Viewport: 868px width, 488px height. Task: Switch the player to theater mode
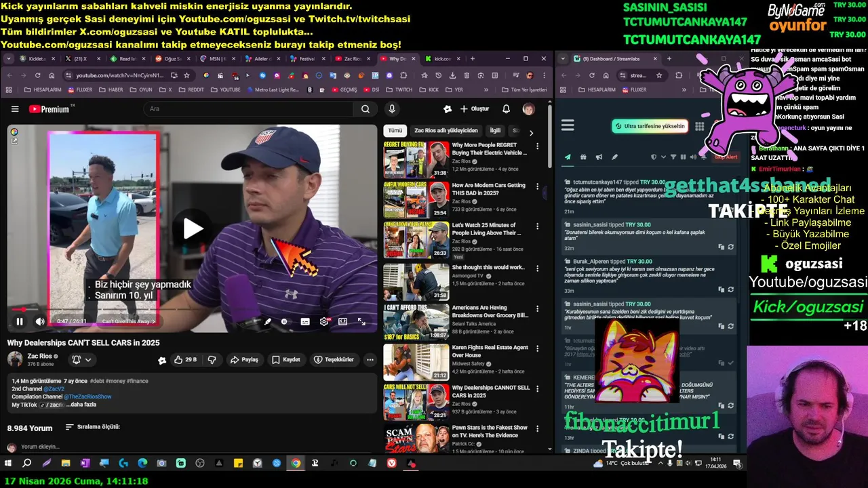343,322
